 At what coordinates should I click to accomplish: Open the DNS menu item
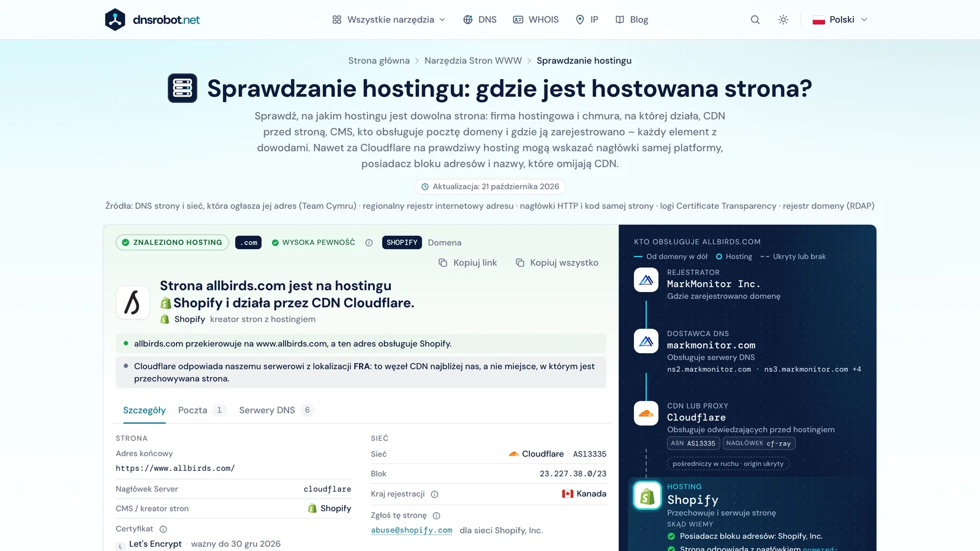coord(480,20)
